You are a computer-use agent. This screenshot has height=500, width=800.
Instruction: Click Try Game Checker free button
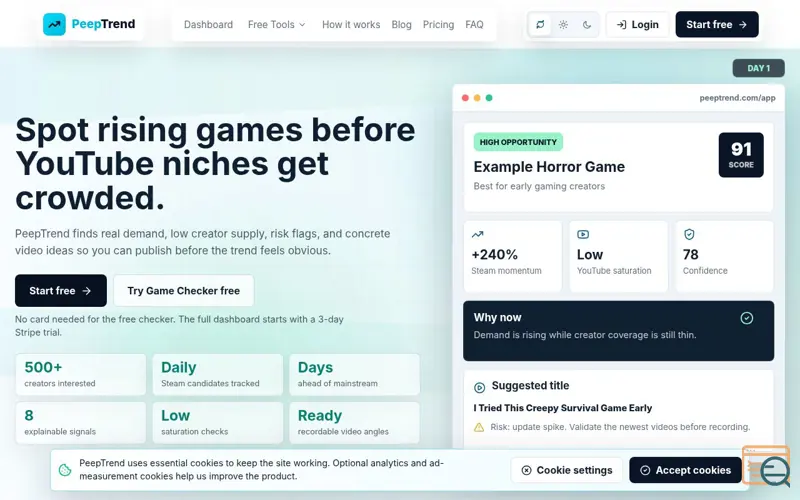coord(184,291)
